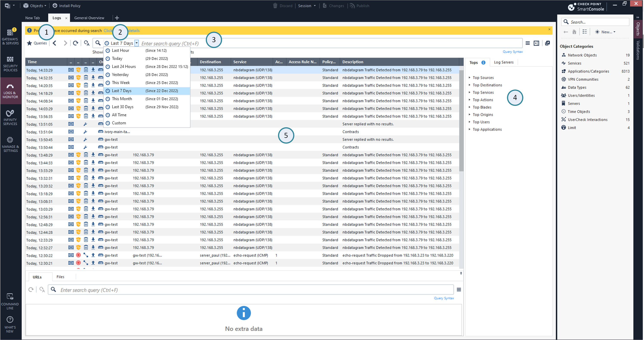Click the home icon in Objects panel
Viewport: 644px width, 340px height.
pos(574,32)
